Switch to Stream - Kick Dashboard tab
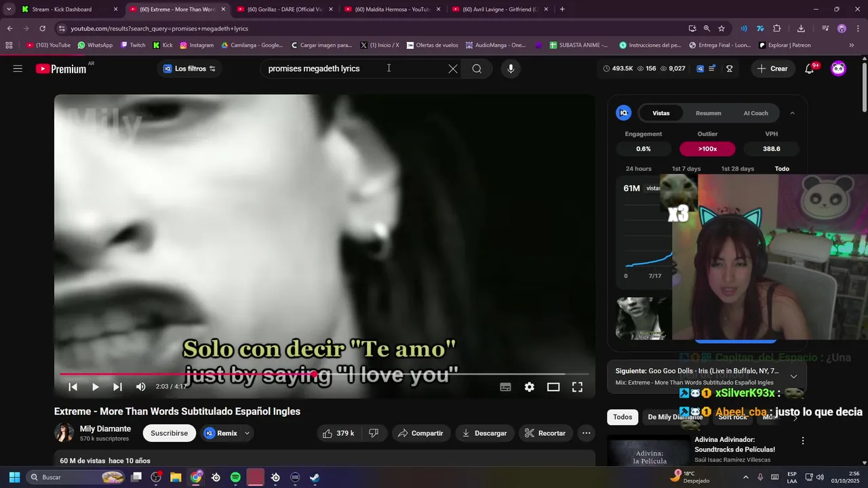Screen dimensions: 868x488 point(70,9)
